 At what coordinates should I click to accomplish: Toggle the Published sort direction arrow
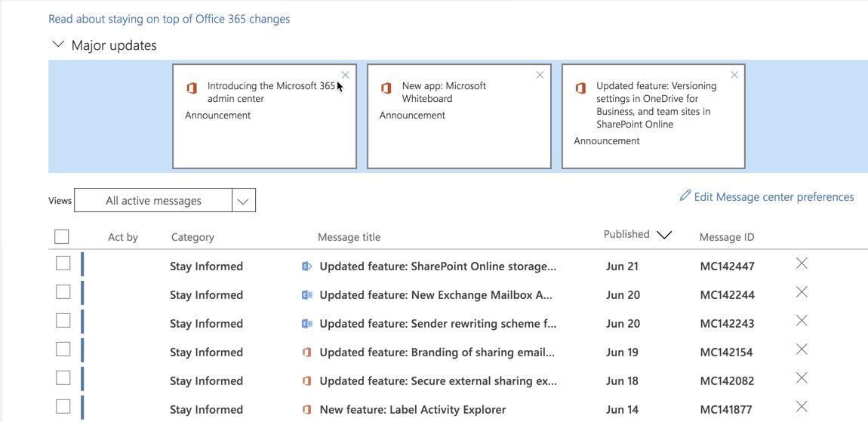pos(664,235)
